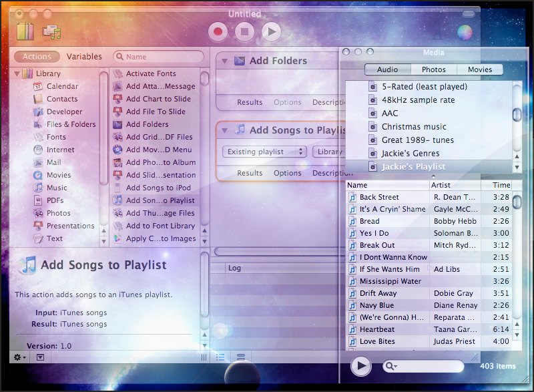
Task: Toggle the show/hide description button in bottom bar
Action: tap(40, 357)
